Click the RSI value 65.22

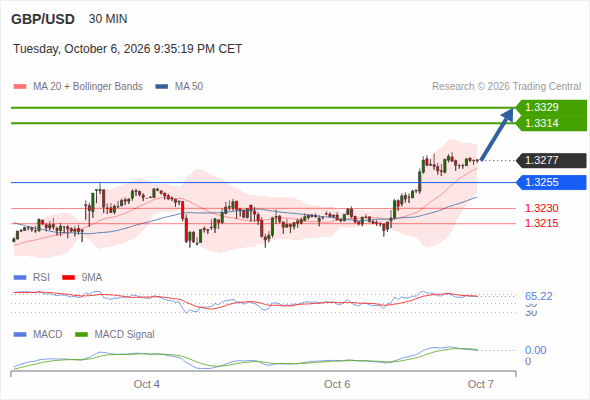[x=539, y=296]
